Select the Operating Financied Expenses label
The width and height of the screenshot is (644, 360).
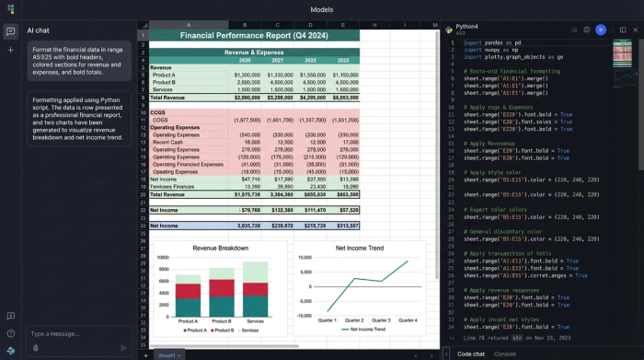click(x=189, y=165)
